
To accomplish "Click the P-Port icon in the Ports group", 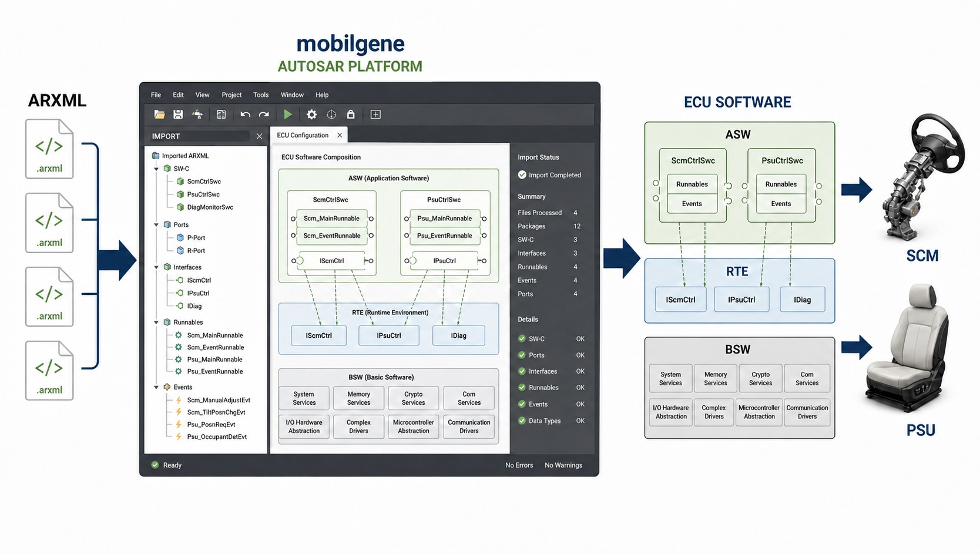I will tap(180, 238).
